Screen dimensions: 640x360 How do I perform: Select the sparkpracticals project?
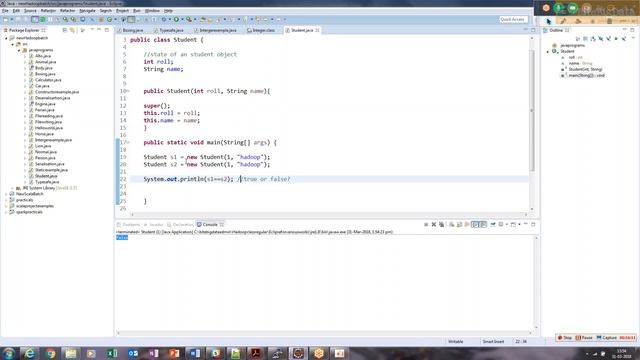click(x=29, y=212)
